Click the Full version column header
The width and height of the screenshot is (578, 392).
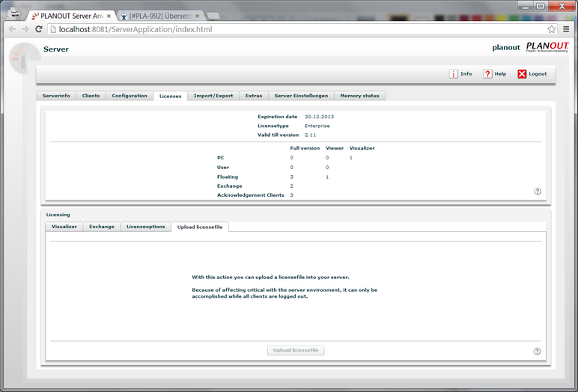pyautogui.click(x=305, y=148)
